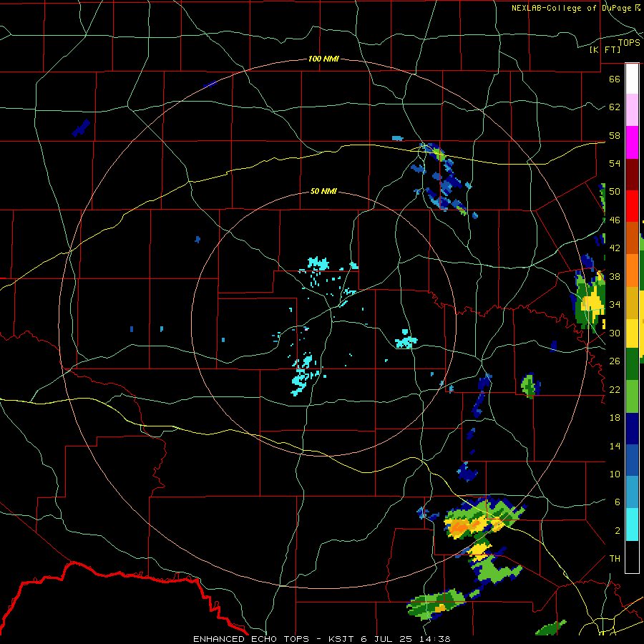Select the light pink legend color band
The width and height of the screenshot is (644, 644).
(x=632, y=110)
